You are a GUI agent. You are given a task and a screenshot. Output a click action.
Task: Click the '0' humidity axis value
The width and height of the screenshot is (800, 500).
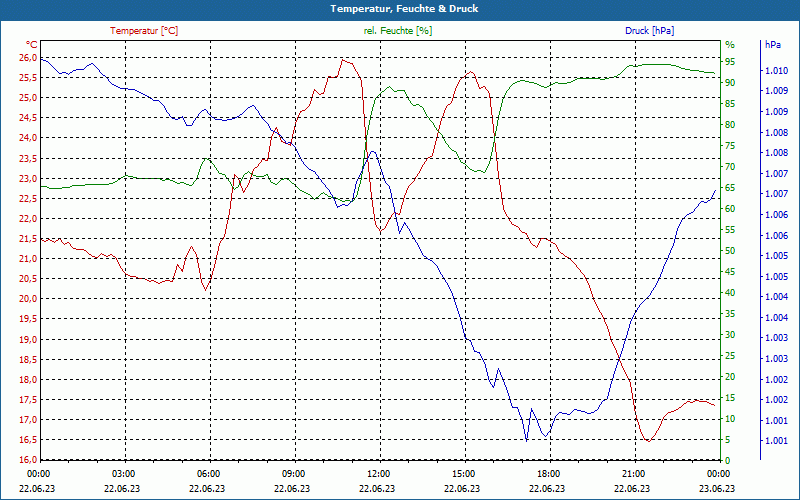pyautogui.click(x=728, y=461)
